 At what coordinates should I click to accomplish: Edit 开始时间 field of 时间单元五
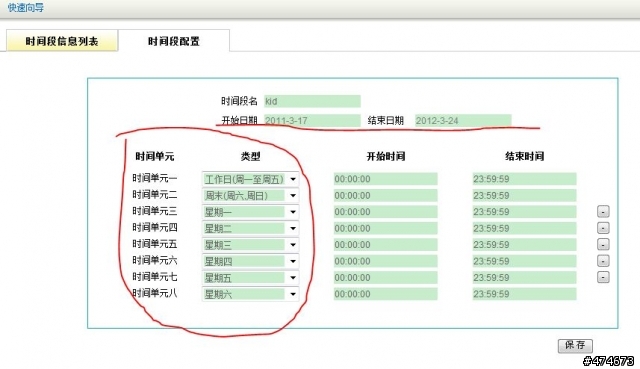pos(385,245)
